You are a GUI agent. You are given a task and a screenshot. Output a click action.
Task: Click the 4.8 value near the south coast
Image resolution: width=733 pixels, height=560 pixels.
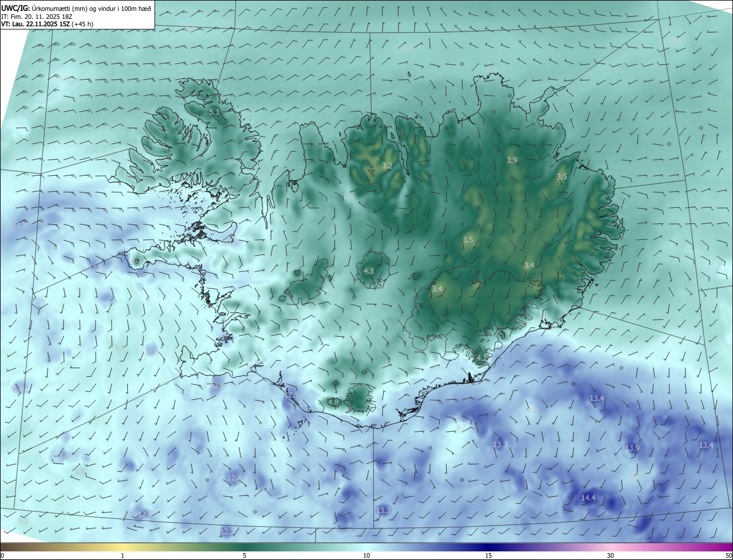pos(333,403)
